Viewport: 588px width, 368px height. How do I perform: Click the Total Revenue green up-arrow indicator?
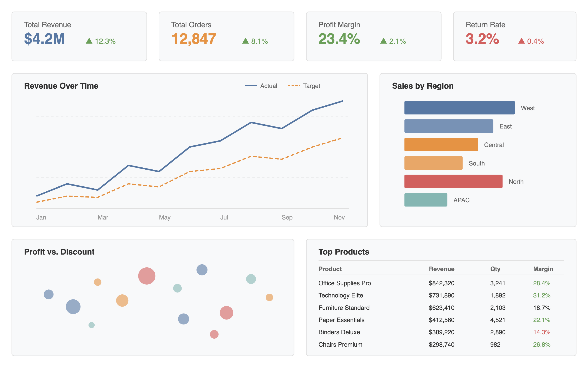point(89,41)
